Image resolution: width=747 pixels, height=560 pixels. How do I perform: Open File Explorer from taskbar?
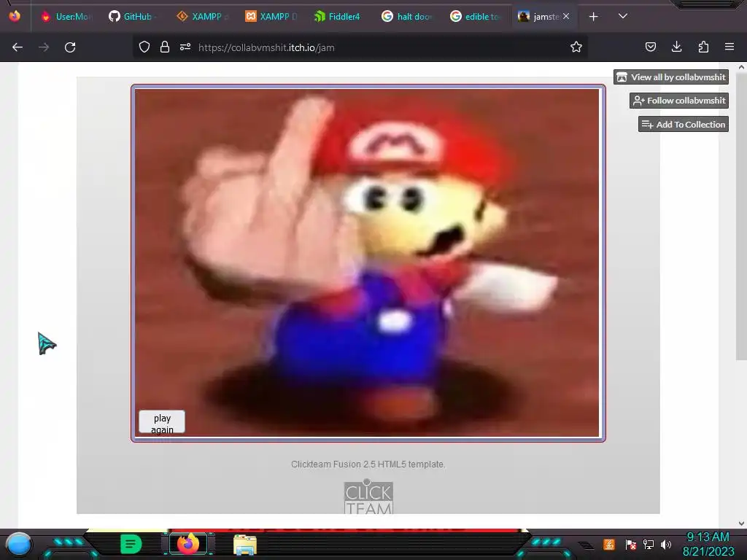(245, 544)
